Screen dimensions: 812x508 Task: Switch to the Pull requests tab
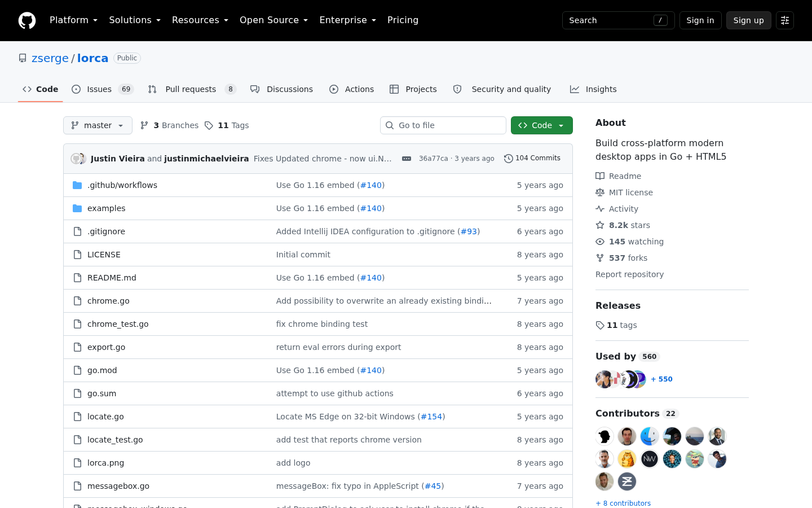192,89
